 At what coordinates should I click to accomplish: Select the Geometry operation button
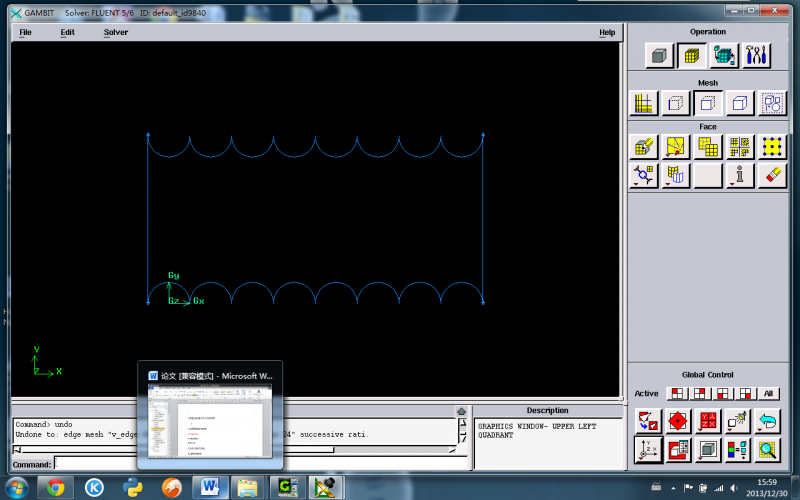659,55
